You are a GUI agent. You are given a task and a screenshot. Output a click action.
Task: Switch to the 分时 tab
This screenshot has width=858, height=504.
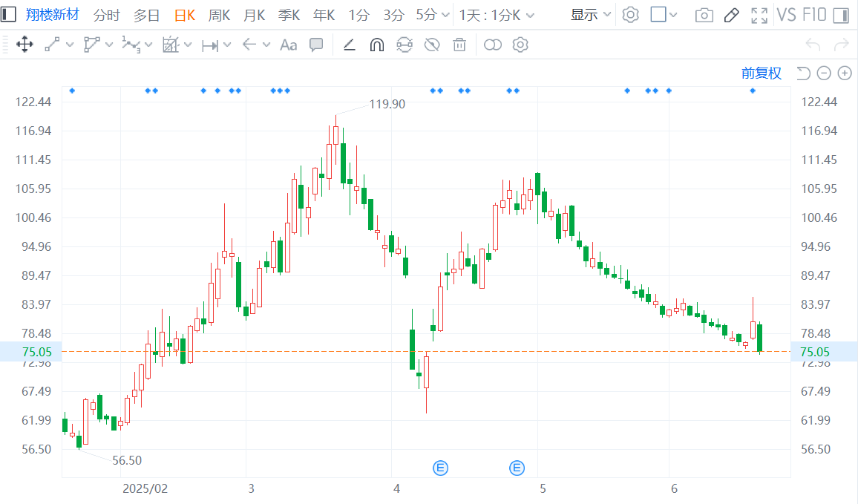(x=106, y=15)
